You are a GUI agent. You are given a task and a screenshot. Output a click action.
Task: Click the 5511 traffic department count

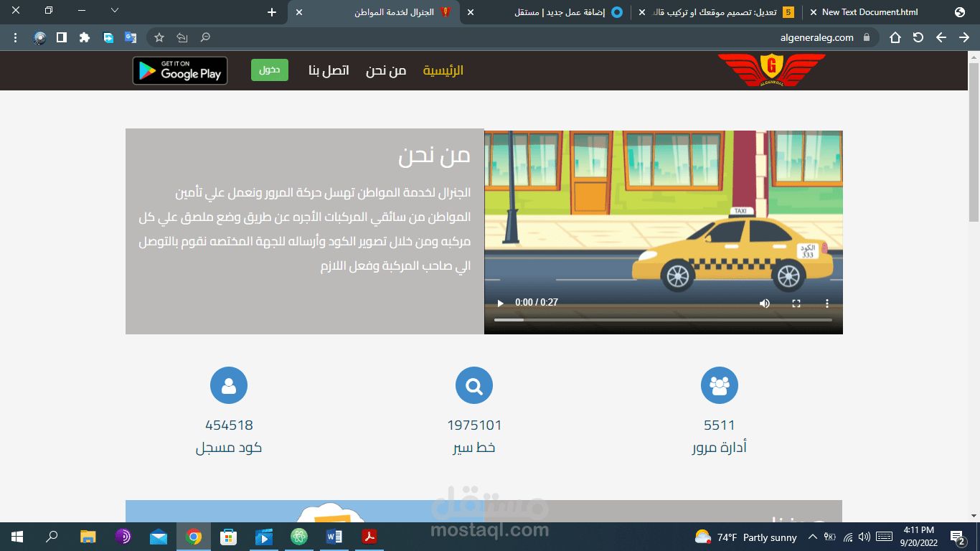[x=720, y=425]
